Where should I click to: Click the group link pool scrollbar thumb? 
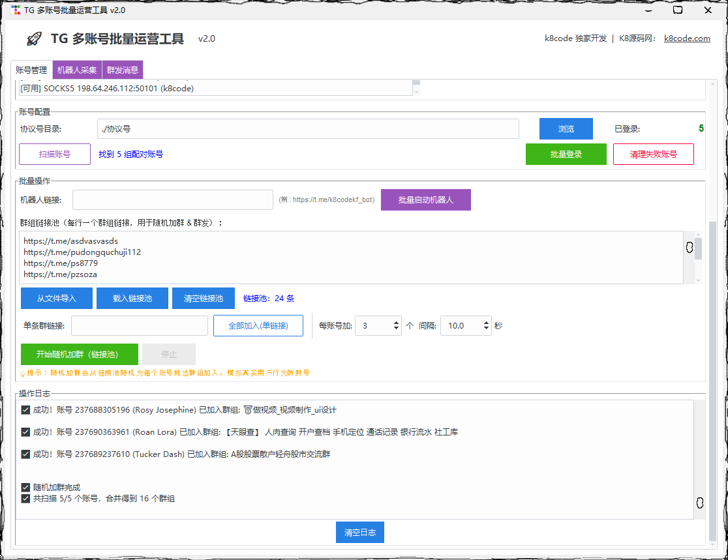pyautogui.click(x=698, y=248)
